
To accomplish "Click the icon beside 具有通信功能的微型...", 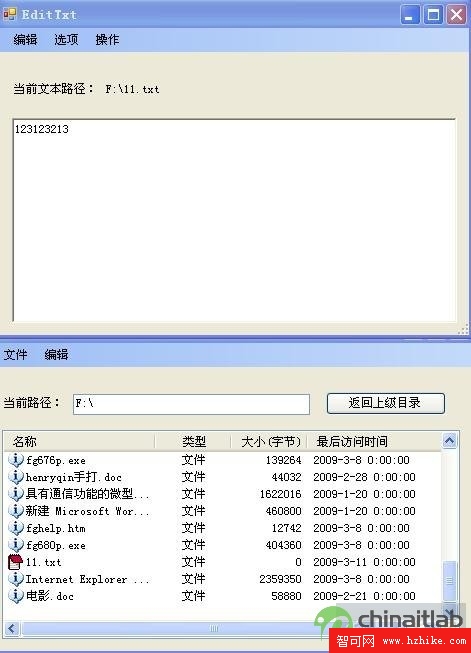I will point(15,494).
